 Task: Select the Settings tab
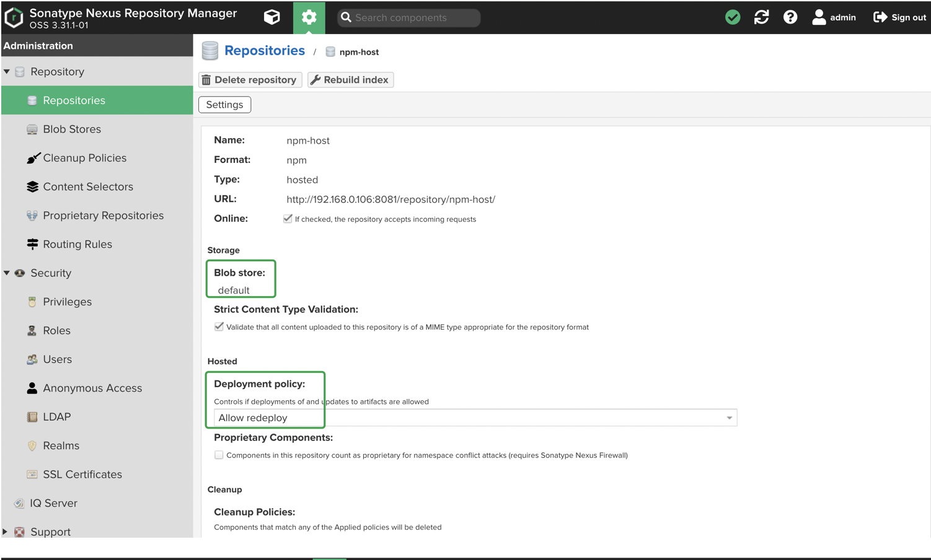tap(224, 105)
